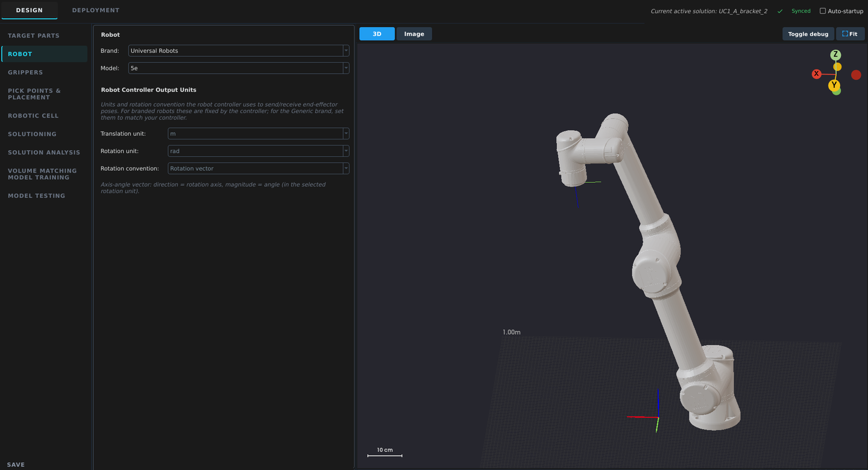The width and height of the screenshot is (868, 470).
Task: Enable the Auto-startup checkbox
Action: [823, 11]
